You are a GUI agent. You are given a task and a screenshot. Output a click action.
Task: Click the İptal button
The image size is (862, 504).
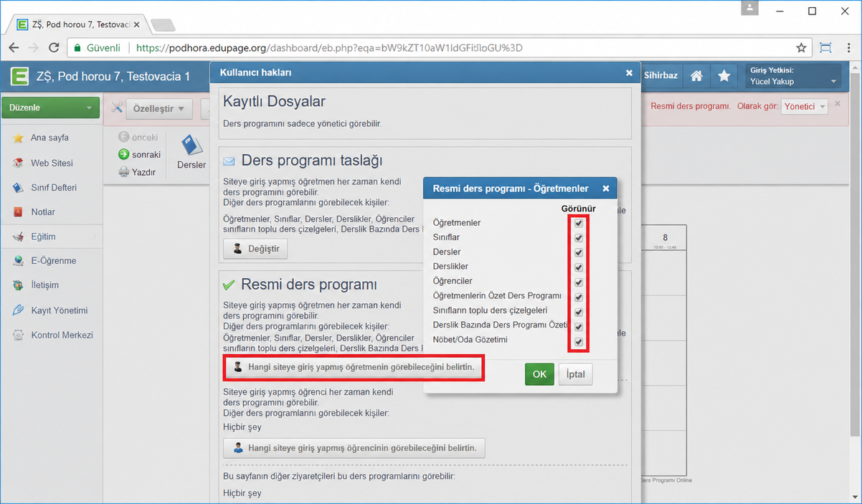point(576,374)
